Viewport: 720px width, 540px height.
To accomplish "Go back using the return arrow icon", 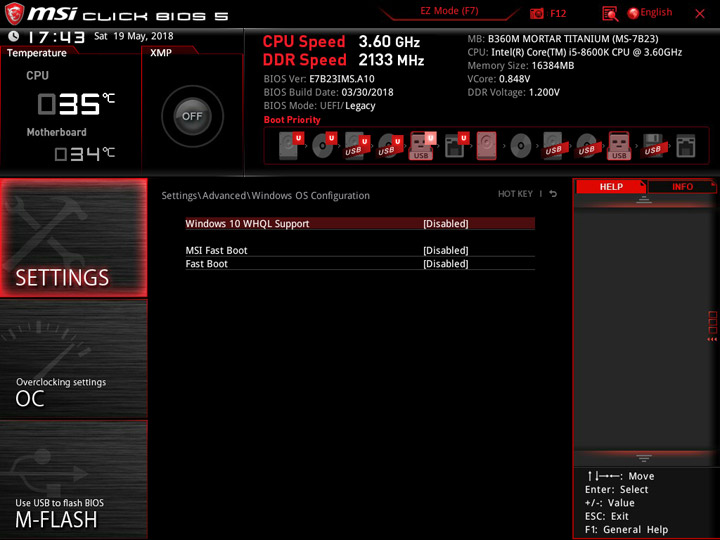I will [553, 194].
